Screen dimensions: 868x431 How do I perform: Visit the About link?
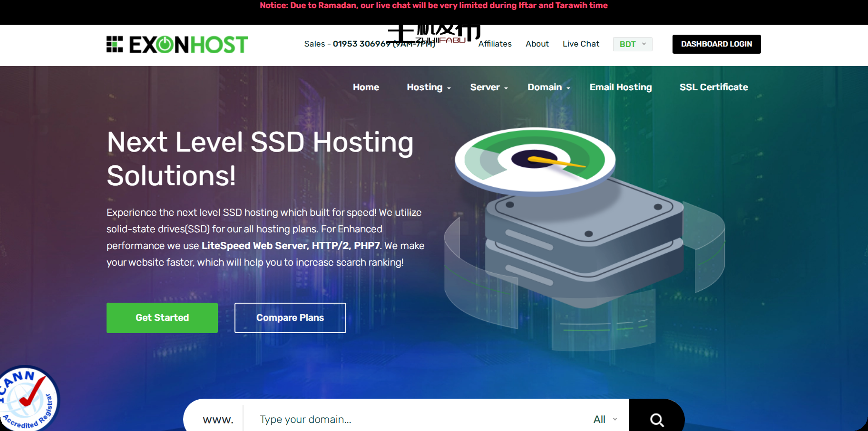click(x=537, y=44)
